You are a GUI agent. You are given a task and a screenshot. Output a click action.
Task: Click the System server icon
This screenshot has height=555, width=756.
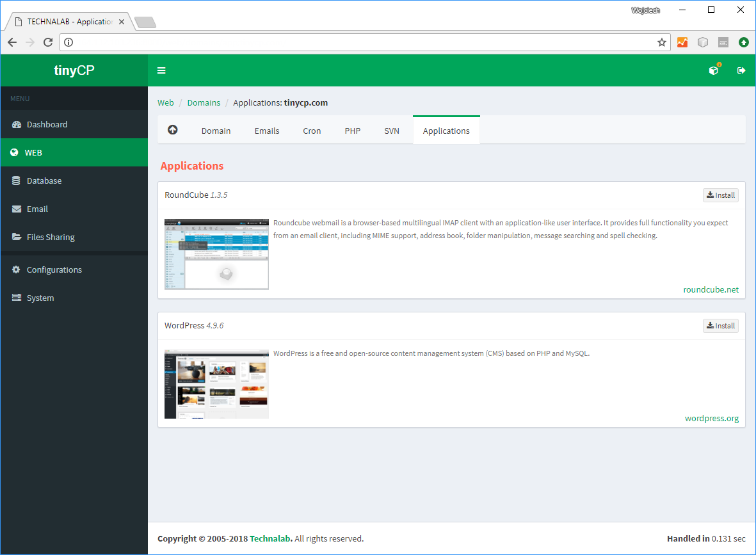point(17,298)
